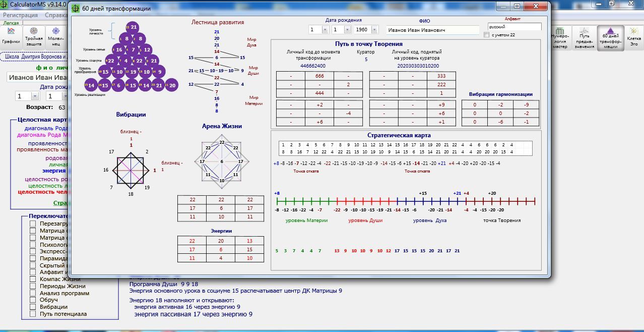
Task: Click the table cell containing 333
Action: point(441,76)
